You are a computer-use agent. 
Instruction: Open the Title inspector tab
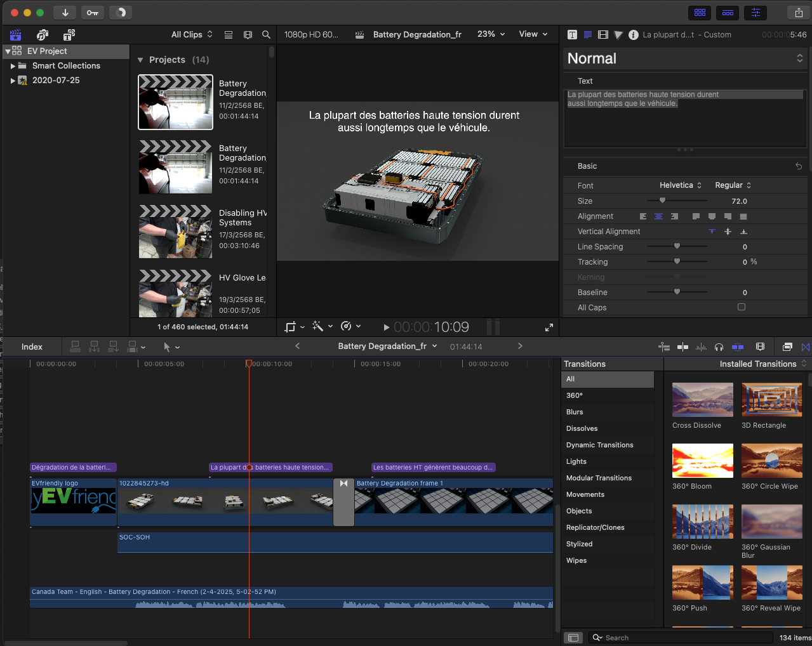coord(572,35)
